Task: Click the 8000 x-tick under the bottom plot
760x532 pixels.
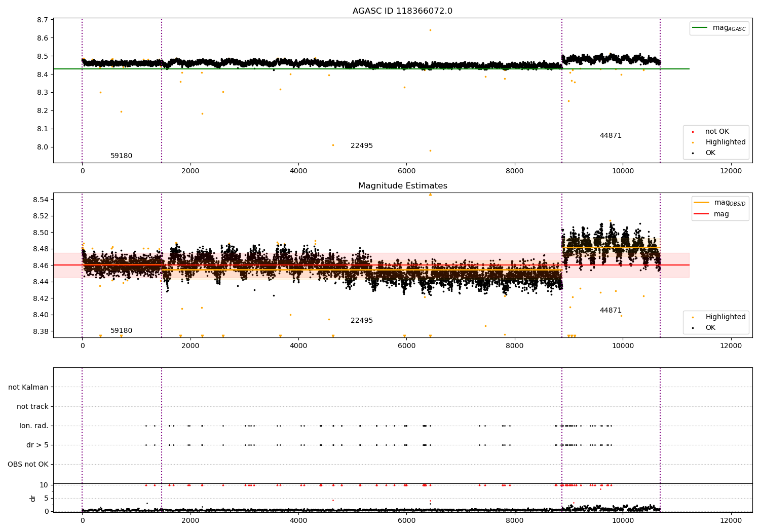Action: coord(515,520)
